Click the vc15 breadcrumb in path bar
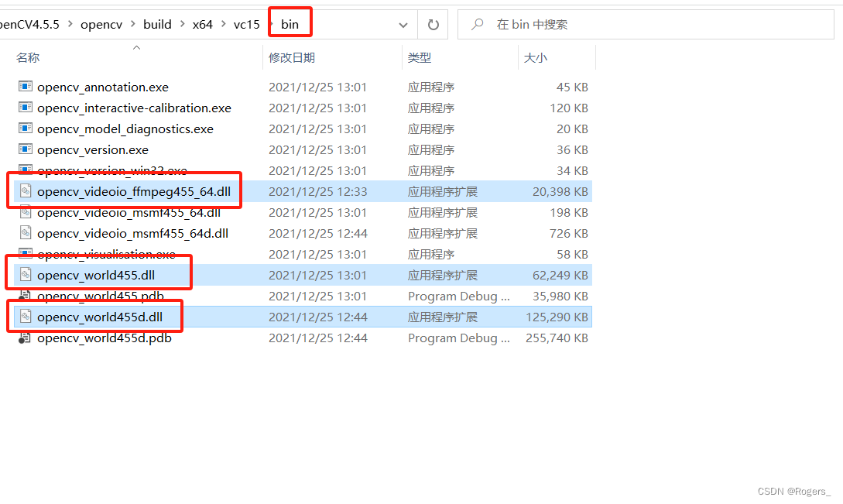This screenshot has width=843, height=504. coord(246,24)
